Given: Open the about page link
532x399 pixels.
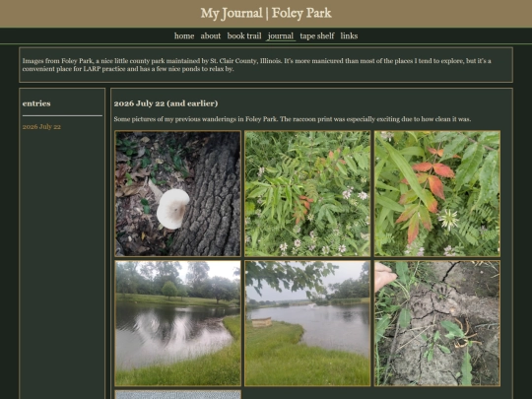Looking at the screenshot, I should (x=211, y=36).
